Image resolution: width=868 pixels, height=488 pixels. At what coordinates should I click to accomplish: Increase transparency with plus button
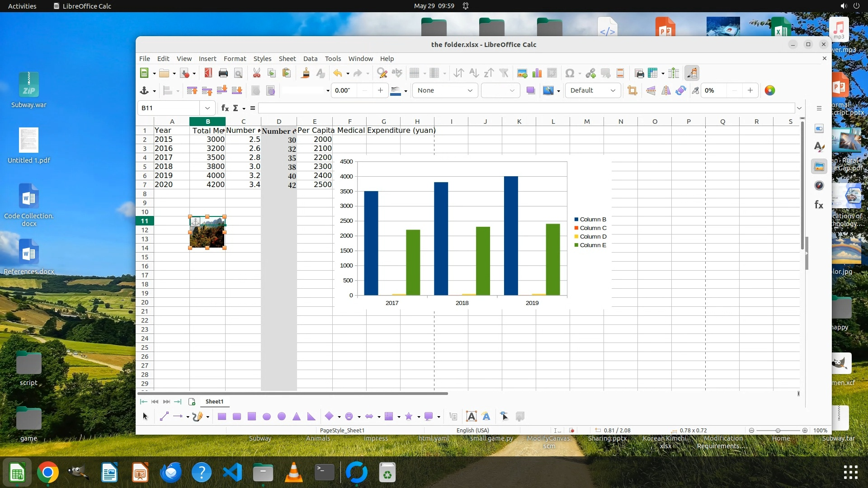[750, 90]
